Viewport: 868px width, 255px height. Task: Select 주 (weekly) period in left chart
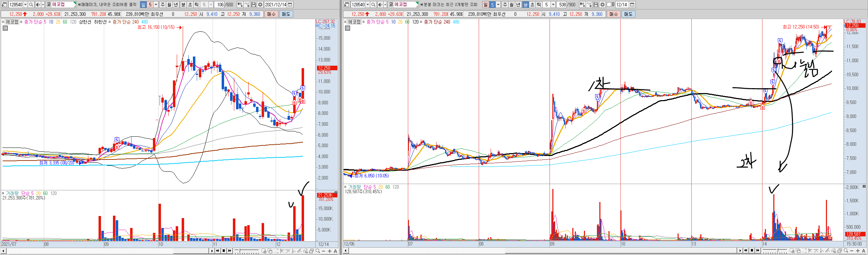pos(163,5)
